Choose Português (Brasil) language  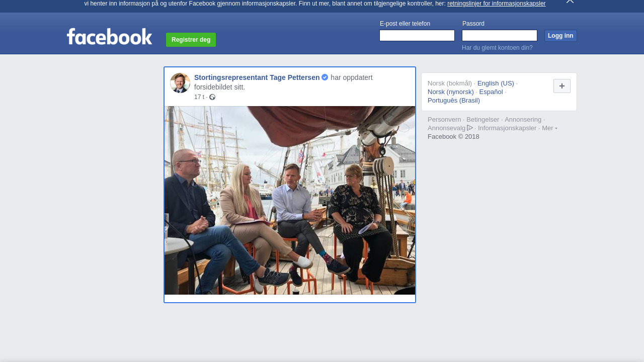(x=453, y=101)
